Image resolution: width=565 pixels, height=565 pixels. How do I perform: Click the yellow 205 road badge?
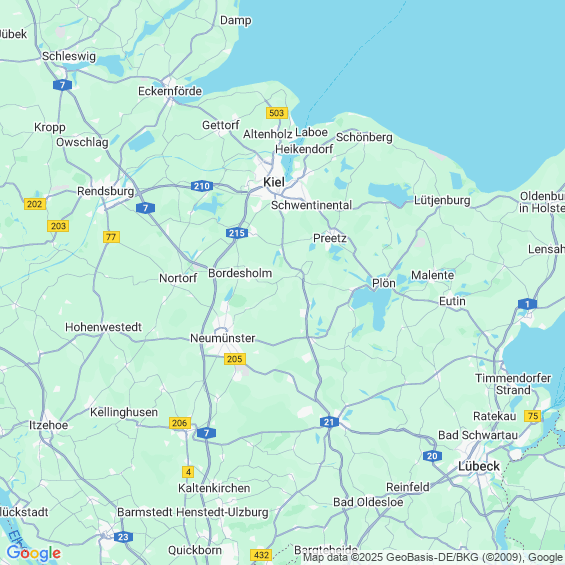(235, 359)
